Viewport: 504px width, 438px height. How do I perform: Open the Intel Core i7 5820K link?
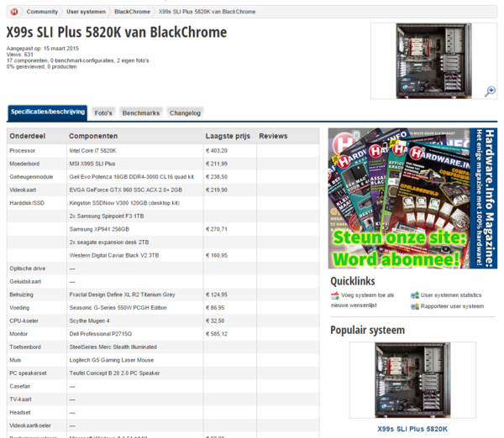(x=92, y=150)
